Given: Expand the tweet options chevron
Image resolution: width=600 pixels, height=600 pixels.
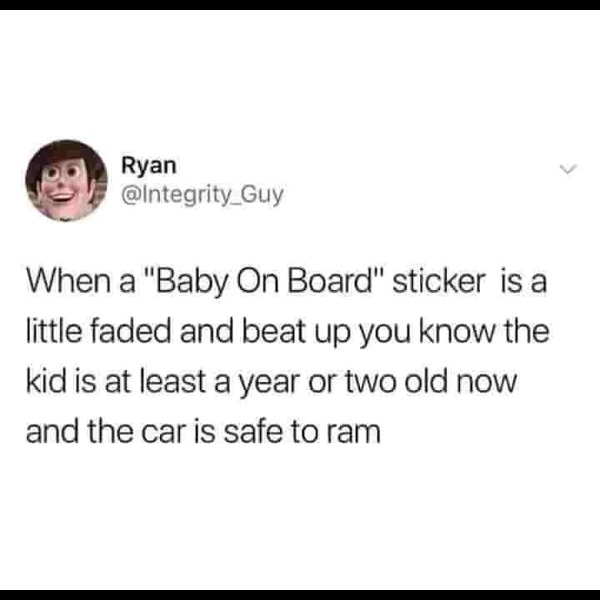Looking at the screenshot, I should (x=567, y=169).
